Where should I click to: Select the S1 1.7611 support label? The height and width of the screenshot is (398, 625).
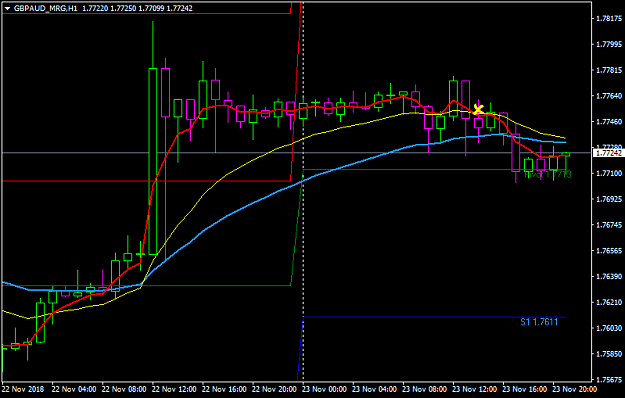(539, 322)
